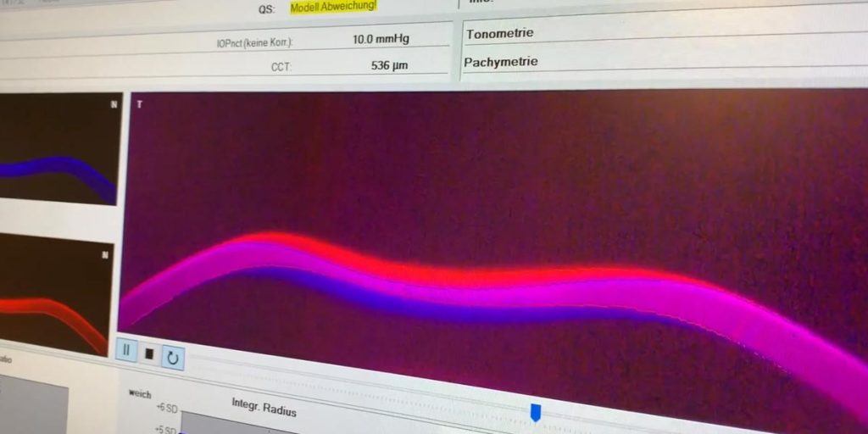
Task: Click the blue playback position slider handle
Action: pos(536,413)
